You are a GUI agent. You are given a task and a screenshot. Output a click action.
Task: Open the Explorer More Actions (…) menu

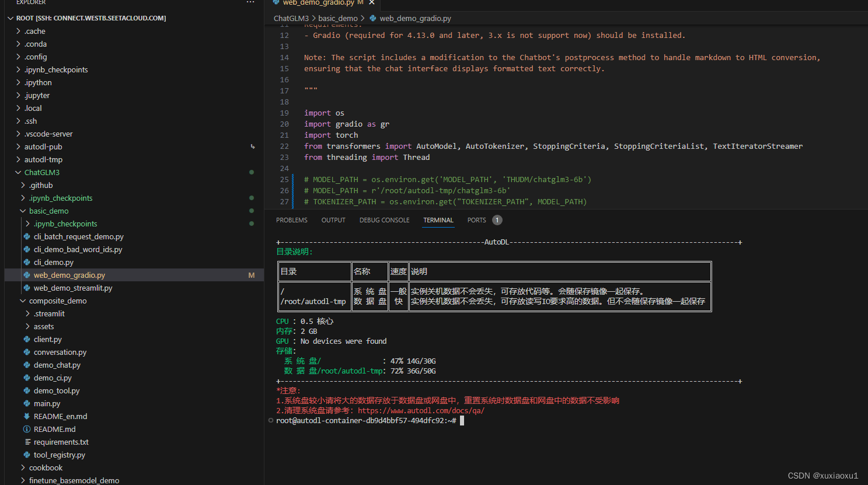(x=250, y=2)
